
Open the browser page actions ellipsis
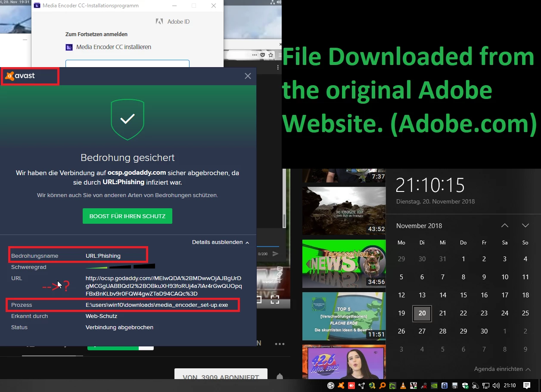255,55
